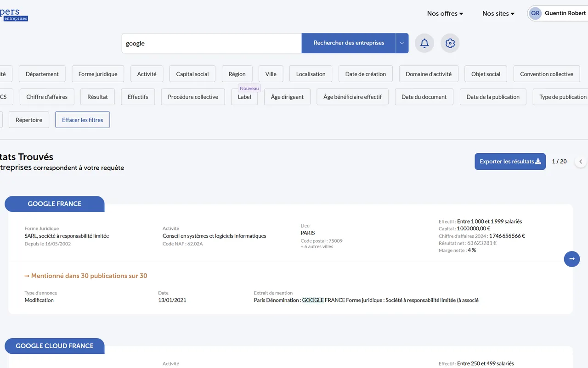Click '+ 6 autres villes' text
This screenshot has width=588, height=368.
click(317, 246)
